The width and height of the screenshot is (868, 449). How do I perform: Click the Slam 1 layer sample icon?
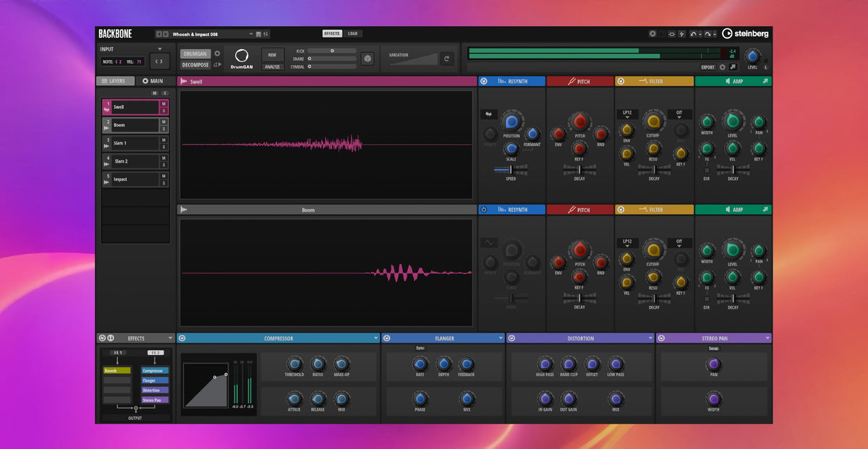[x=107, y=146]
